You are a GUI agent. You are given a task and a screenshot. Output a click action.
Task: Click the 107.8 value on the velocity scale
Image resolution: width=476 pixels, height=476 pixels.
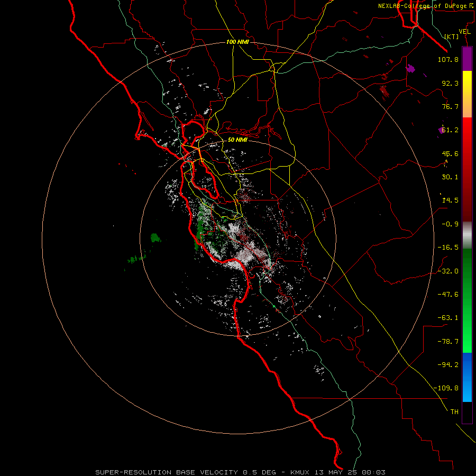coord(448,59)
